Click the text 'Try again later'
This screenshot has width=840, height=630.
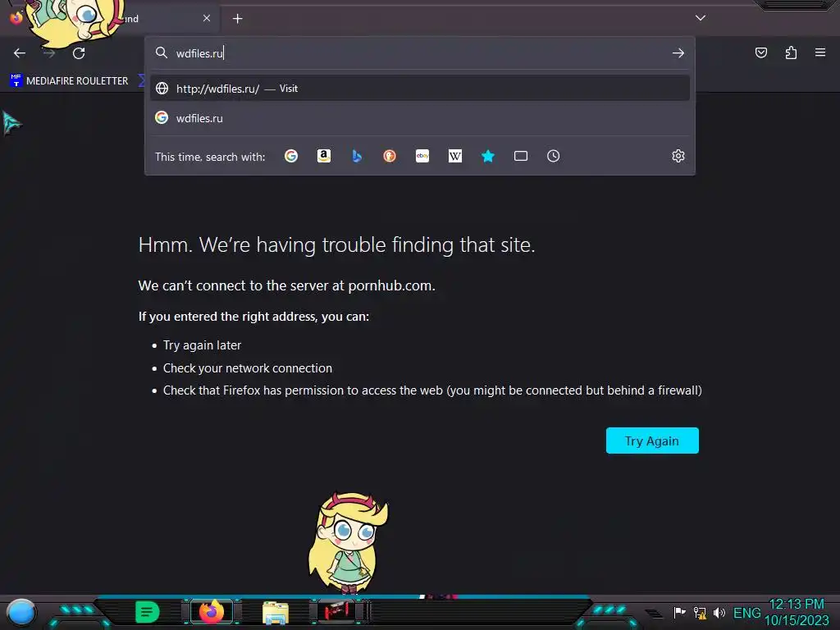pos(202,345)
